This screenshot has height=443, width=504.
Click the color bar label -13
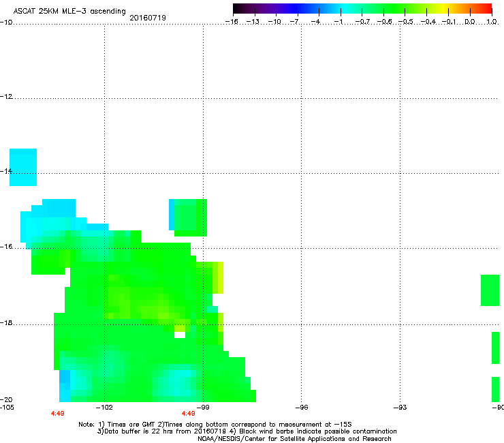pyautogui.click(x=253, y=22)
